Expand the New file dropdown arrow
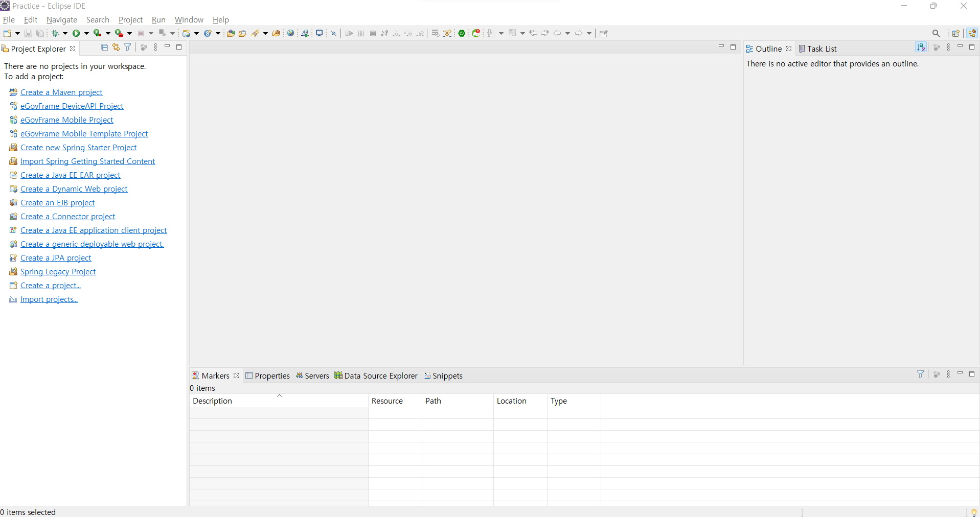The width and height of the screenshot is (980, 517). pyautogui.click(x=17, y=33)
